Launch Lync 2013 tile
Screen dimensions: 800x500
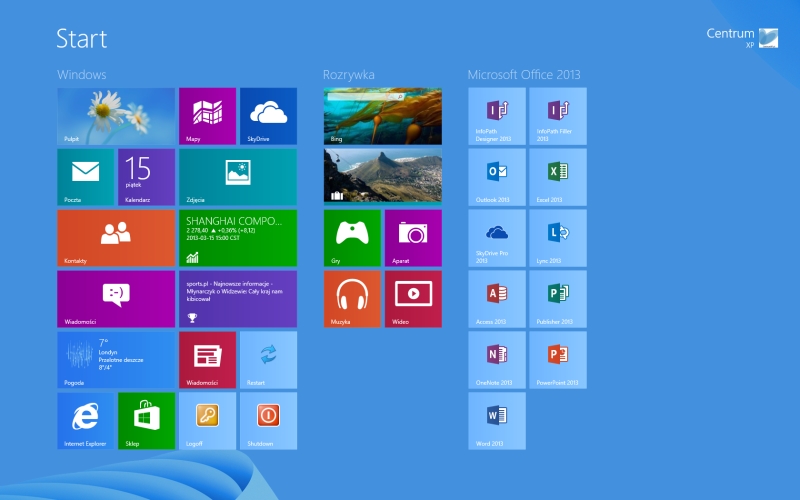tap(558, 238)
